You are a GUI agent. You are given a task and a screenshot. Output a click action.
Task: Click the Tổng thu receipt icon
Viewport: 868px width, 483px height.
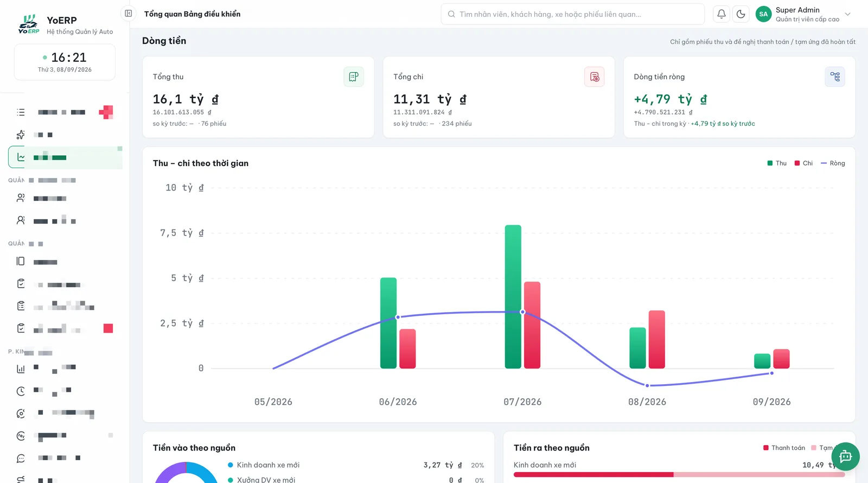pos(354,77)
